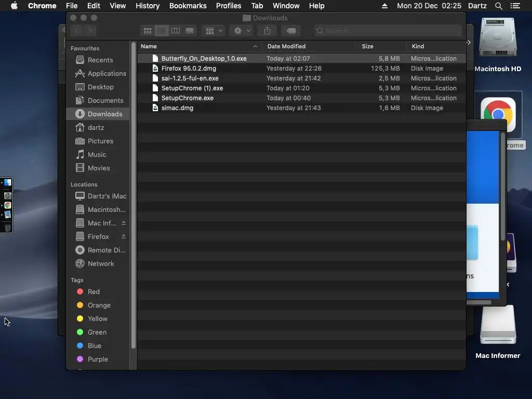Sort files by Kind column
532x399 pixels.
tap(436, 46)
